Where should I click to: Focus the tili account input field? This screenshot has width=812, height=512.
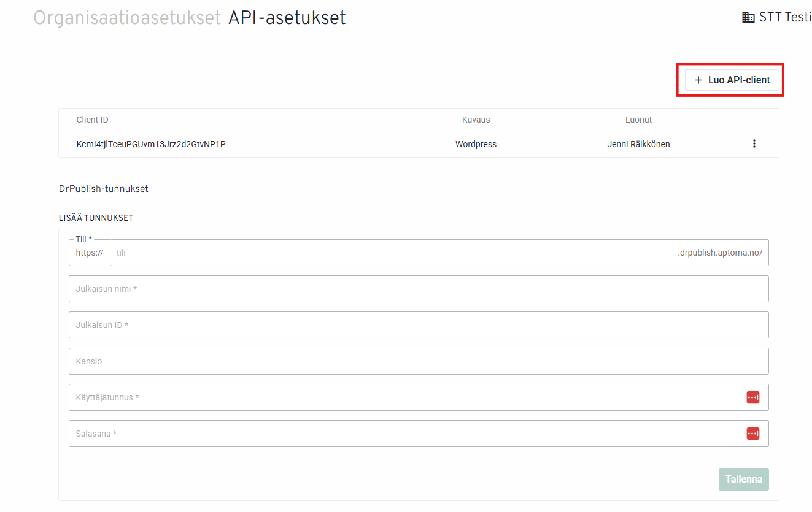pyautogui.click(x=393, y=253)
